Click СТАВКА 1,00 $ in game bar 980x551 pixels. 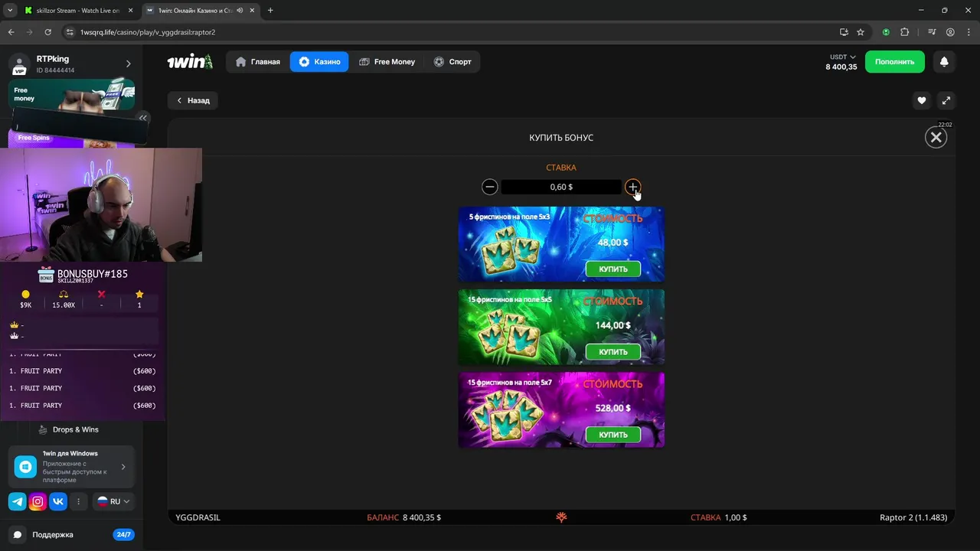click(718, 518)
